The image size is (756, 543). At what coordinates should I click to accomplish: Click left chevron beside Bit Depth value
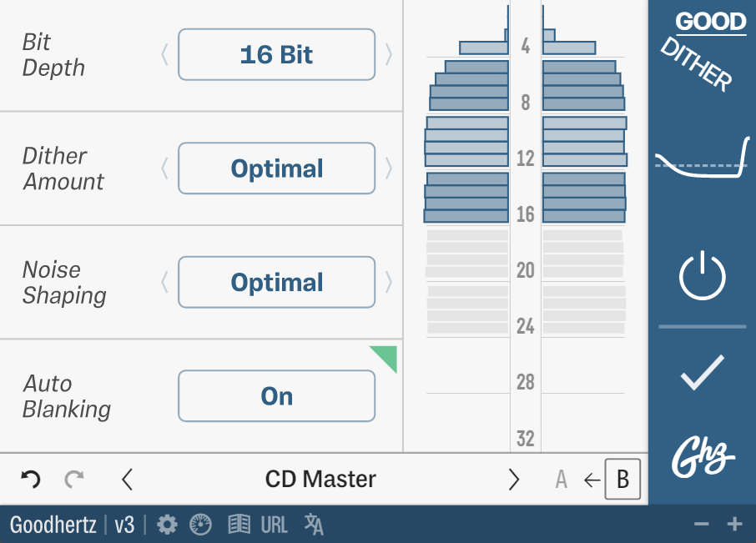[x=164, y=54]
